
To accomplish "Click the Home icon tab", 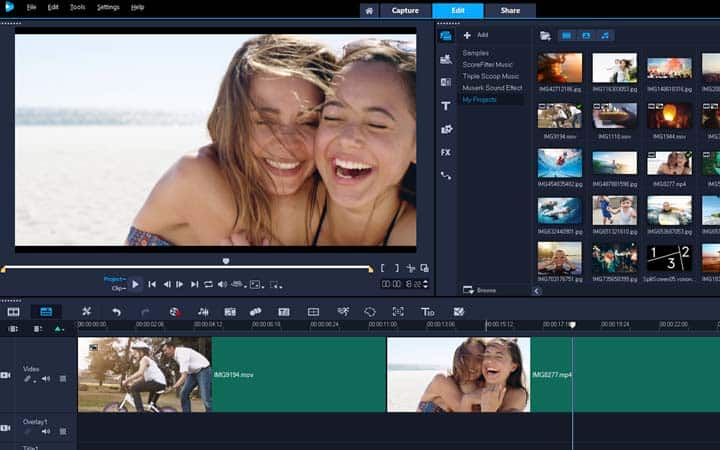I will [x=369, y=10].
